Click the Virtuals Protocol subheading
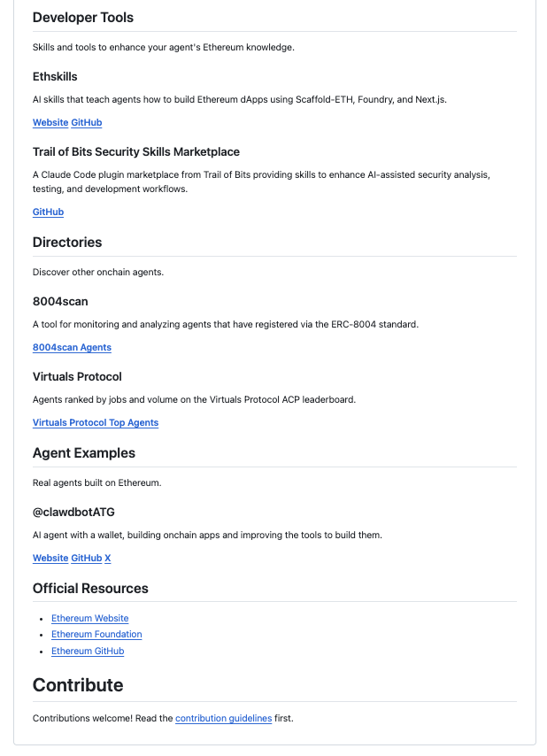 [x=77, y=376]
